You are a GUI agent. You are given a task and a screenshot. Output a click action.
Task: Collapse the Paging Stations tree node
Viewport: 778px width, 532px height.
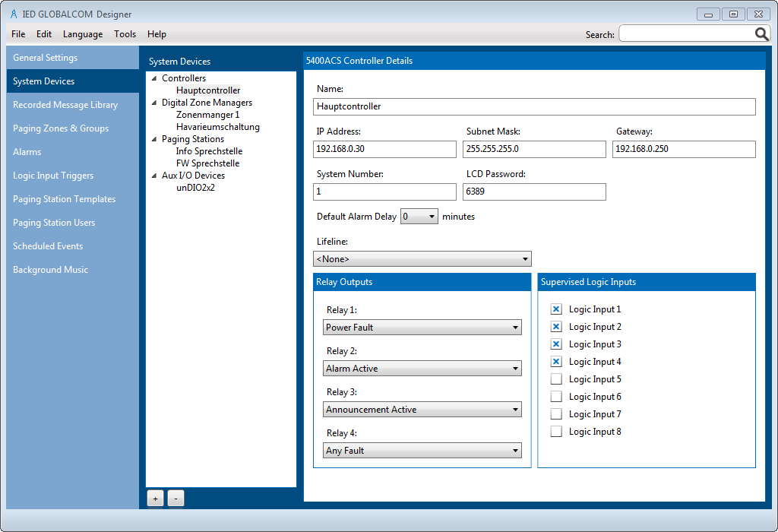154,139
